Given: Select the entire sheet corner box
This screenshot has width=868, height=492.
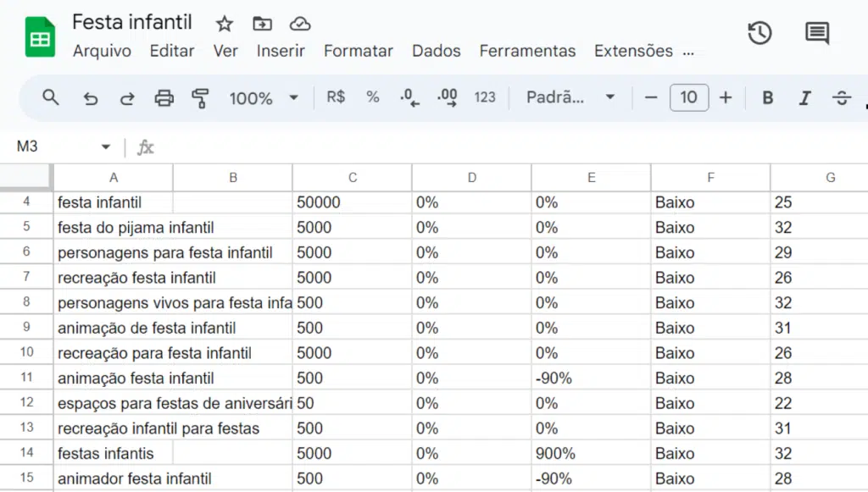Looking at the screenshot, I should 25,177.
